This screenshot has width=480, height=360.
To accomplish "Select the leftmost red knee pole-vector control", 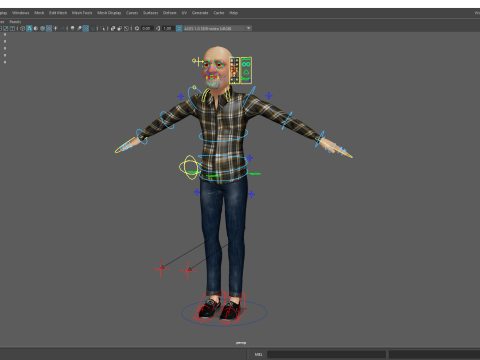I will coord(161,268).
